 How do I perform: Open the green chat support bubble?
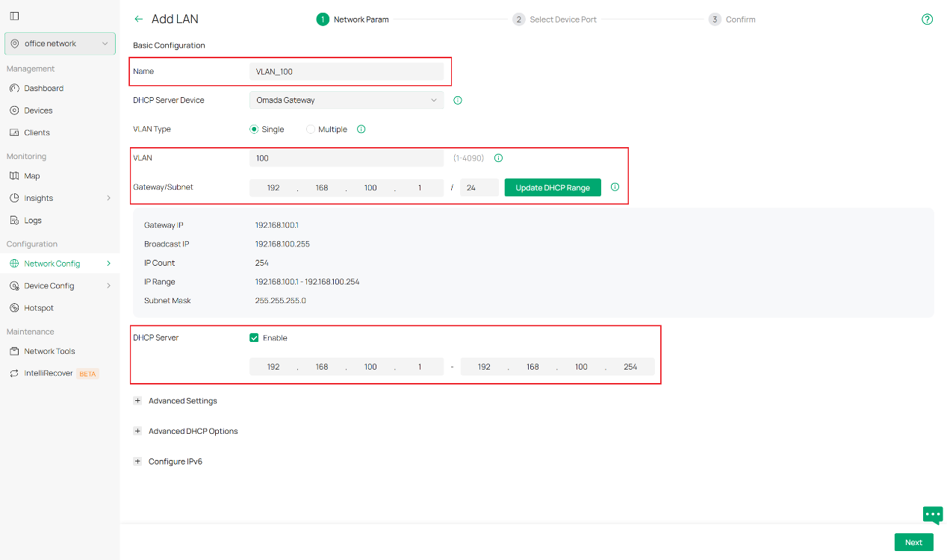(x=932, y=514)
